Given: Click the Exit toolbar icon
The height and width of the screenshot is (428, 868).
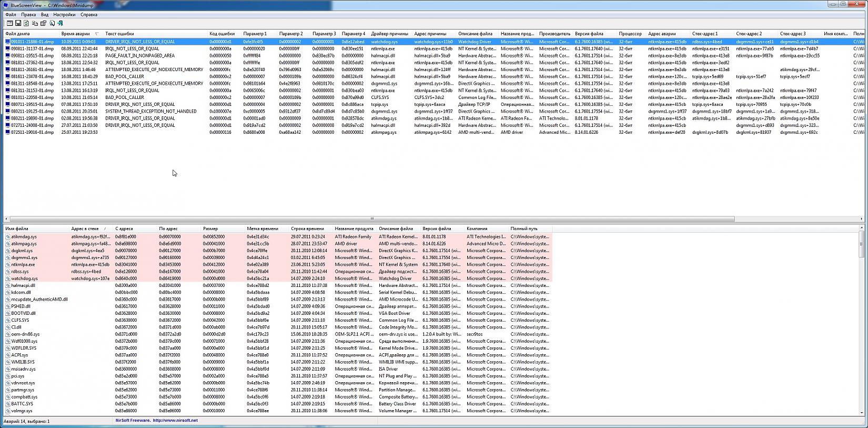Looking at the screenshot, I should [x=60, y=23].
